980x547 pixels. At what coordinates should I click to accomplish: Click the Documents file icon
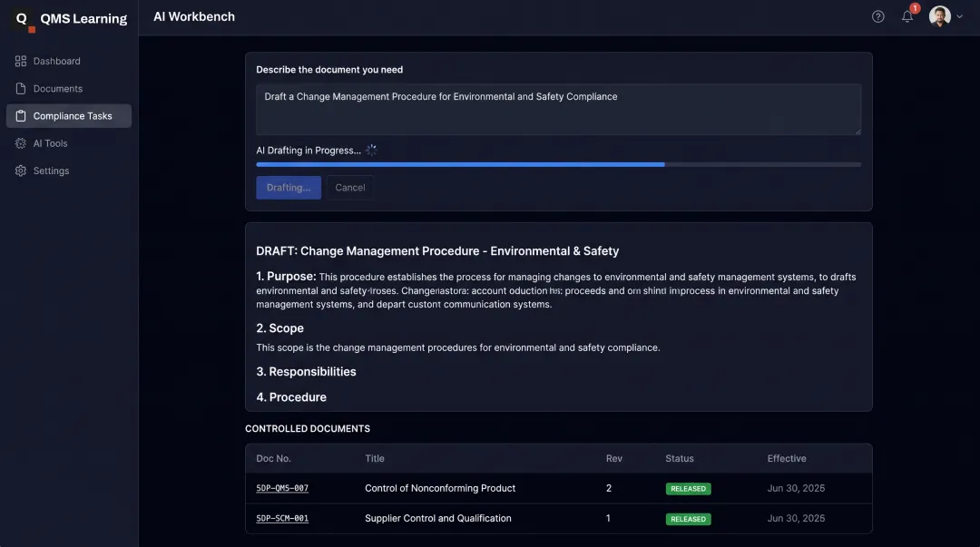point(21,89)
